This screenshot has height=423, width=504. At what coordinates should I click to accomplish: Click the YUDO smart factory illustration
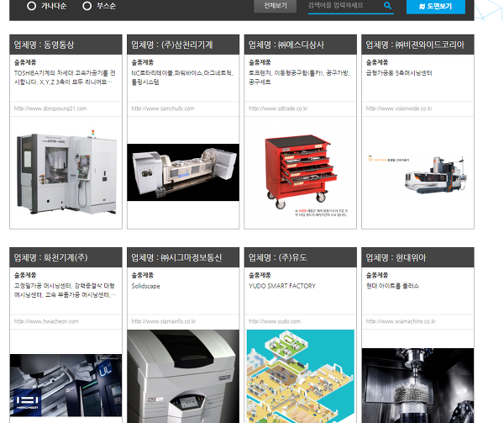pos(301,377)
